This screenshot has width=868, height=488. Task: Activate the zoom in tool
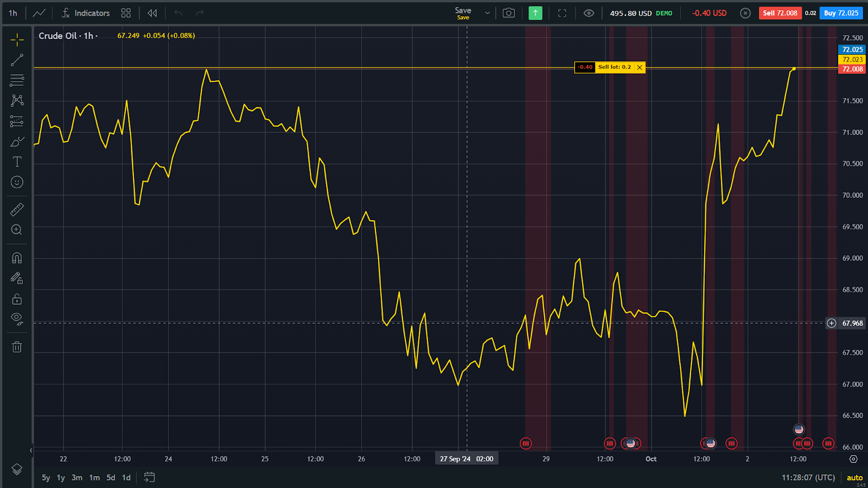[x=17, y=230]
